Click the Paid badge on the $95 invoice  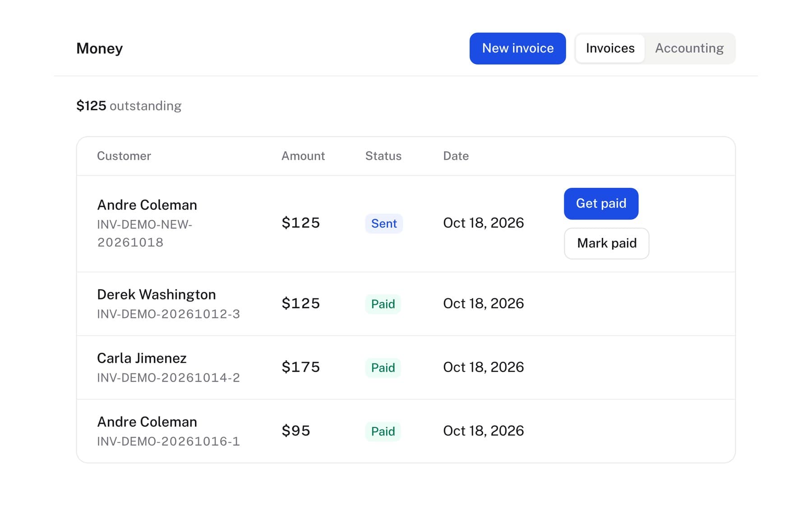click(x=383, y=431)
